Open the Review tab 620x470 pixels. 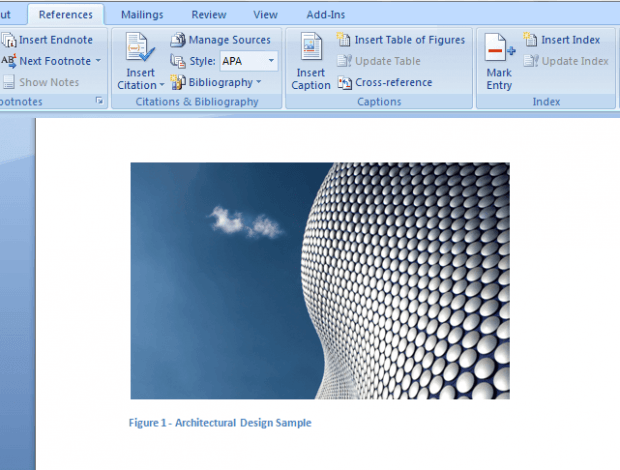tap(208, 15)
